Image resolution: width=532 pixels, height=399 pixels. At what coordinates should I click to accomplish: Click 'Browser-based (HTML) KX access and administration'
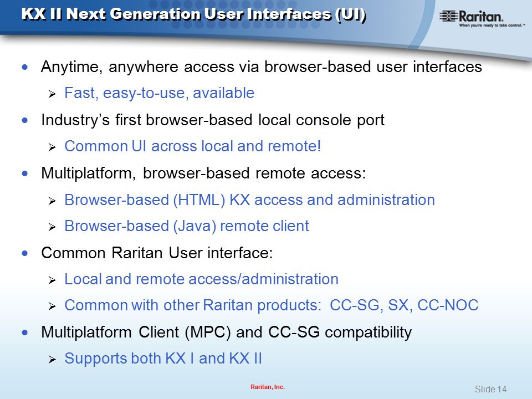pyautogui.click(x=249, y=200)
